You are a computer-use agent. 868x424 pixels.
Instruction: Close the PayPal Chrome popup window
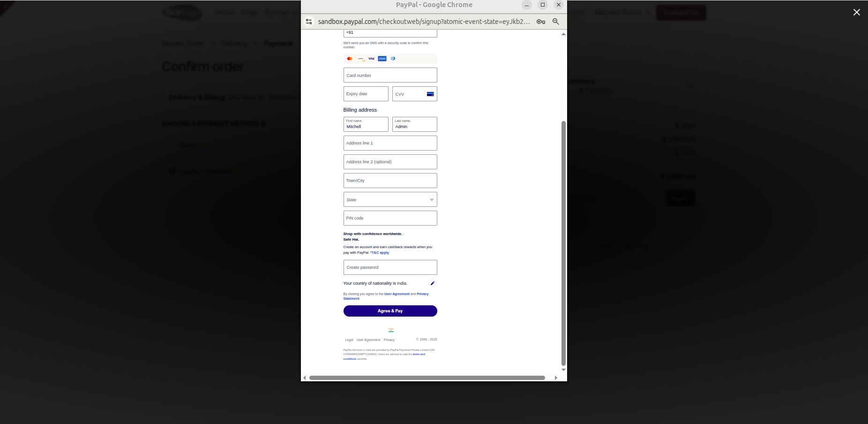(x=559, y=5)
